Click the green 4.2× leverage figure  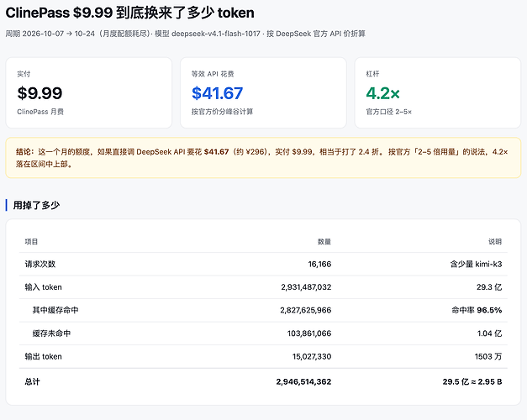[x=382, y=93]
